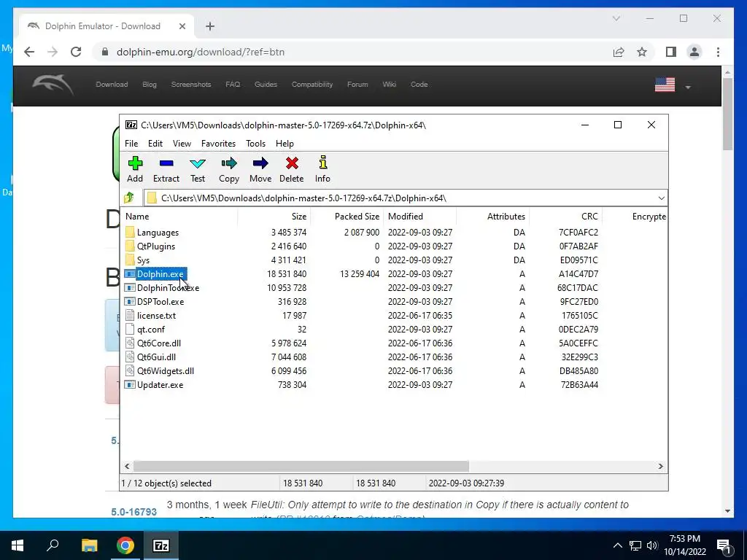Bookmark page with Chrome star icon
Screen dimensions: 747x560
click(642, 52)
